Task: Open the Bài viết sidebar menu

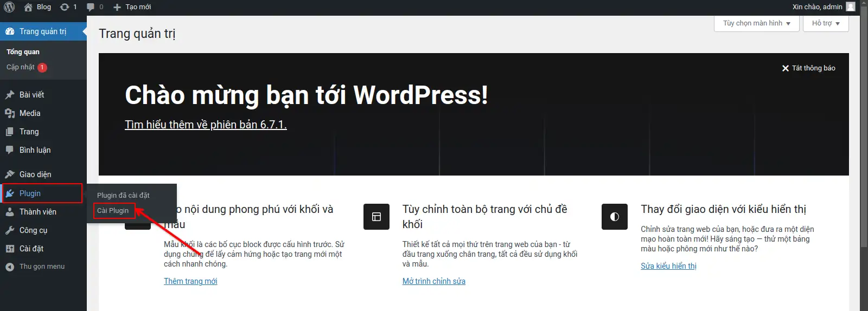Action: pyautogui.click(x=31, y=95)
